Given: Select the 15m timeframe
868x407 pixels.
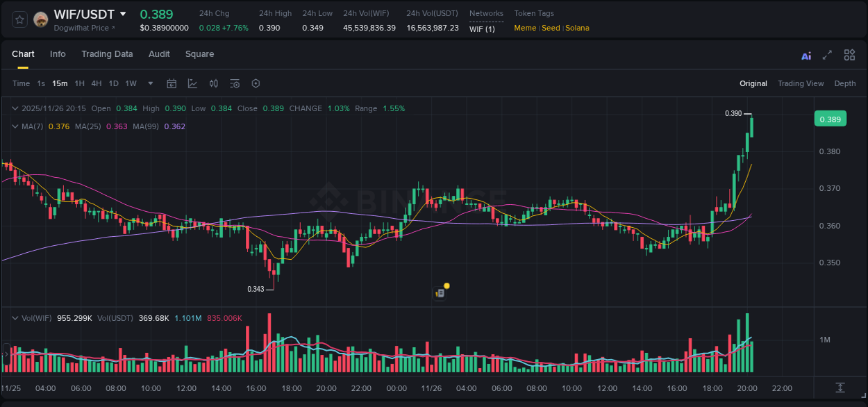Looking at the screenshot, I should pyautogui.click(x=60, y=83).
